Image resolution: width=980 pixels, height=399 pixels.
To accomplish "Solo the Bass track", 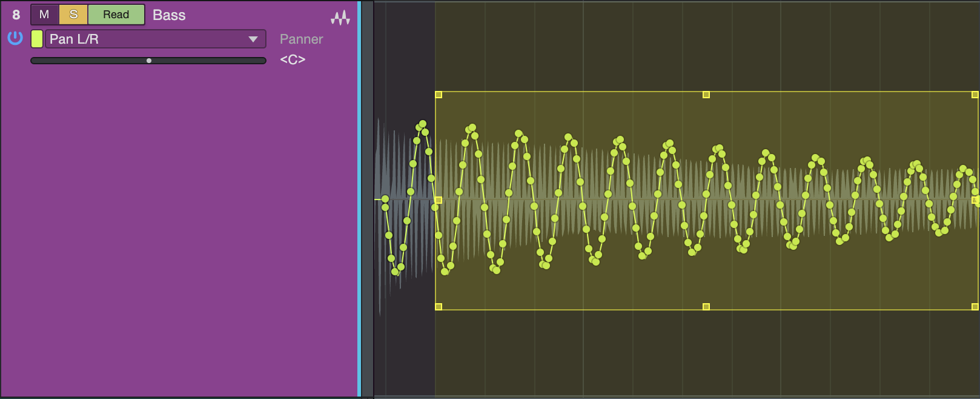I will pos(73,15).
